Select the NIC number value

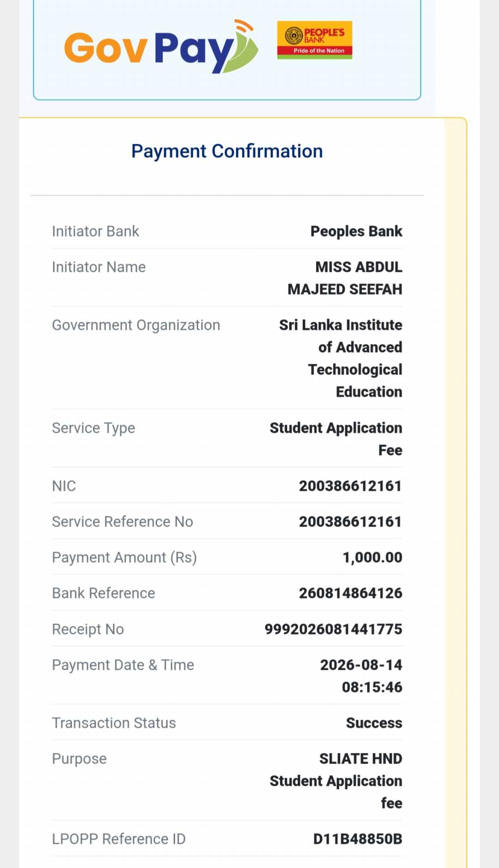[350, 486]
